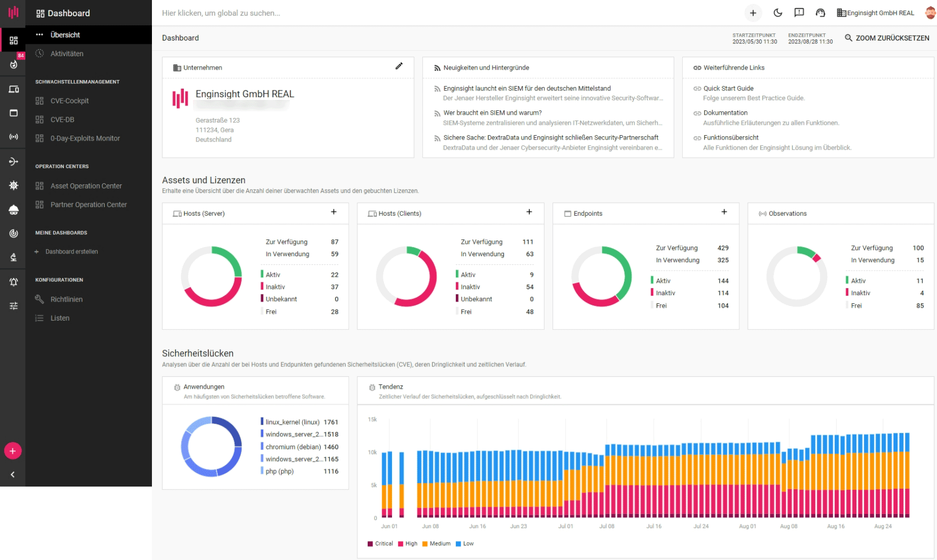Open the Quick Start Guide link
This screenshot has height=560, width=937.
coord(728,88)
